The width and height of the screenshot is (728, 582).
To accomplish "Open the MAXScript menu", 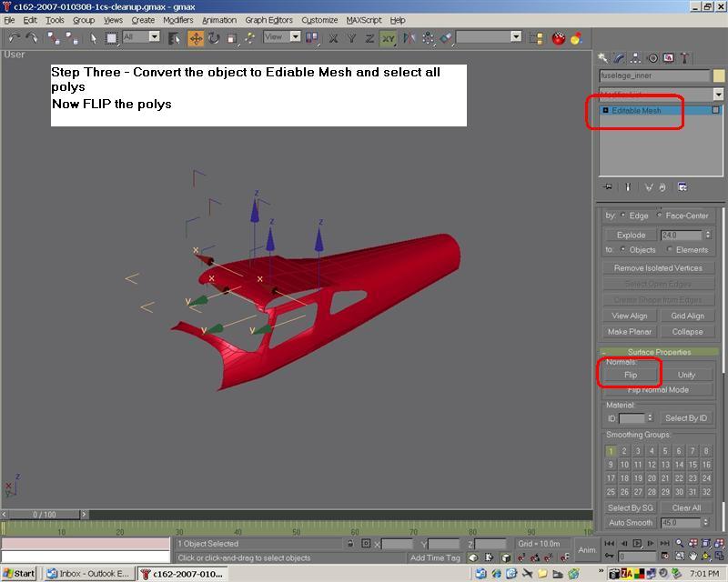I will pos(363,20).
